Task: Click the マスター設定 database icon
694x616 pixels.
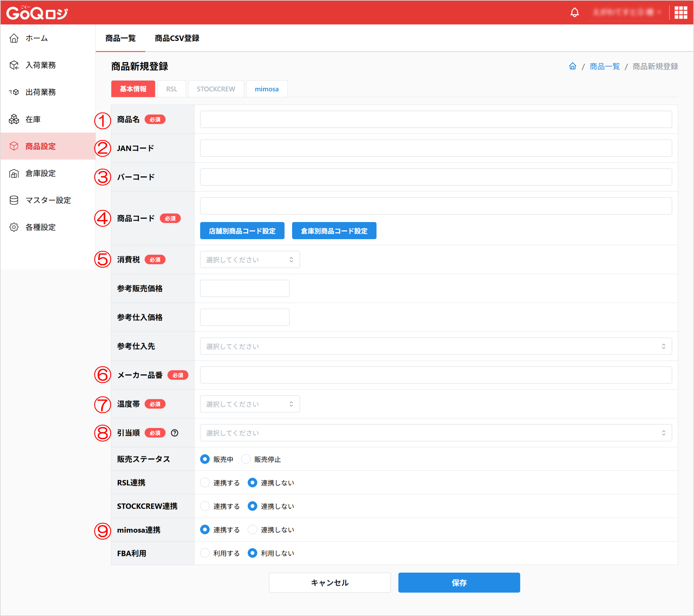Action: tap(14, 200)
